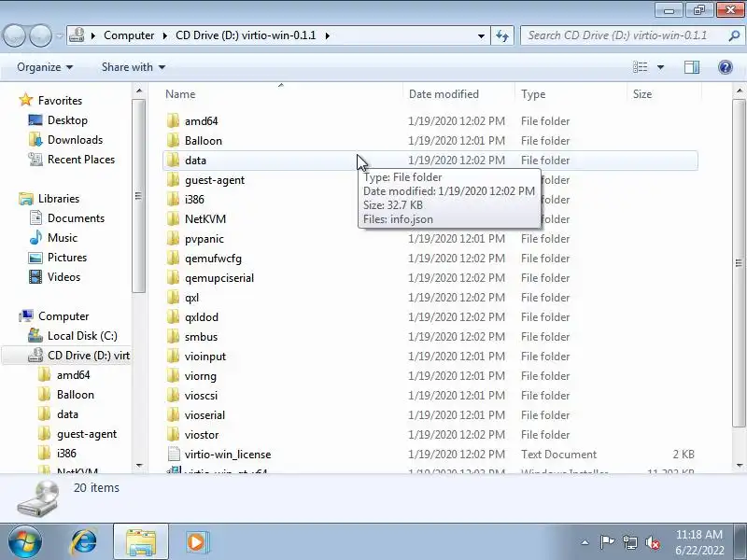Open Music library in navigation pane
Image resolution: width=747 pixels, height=560 pixels.
click(x=53, y=238)
